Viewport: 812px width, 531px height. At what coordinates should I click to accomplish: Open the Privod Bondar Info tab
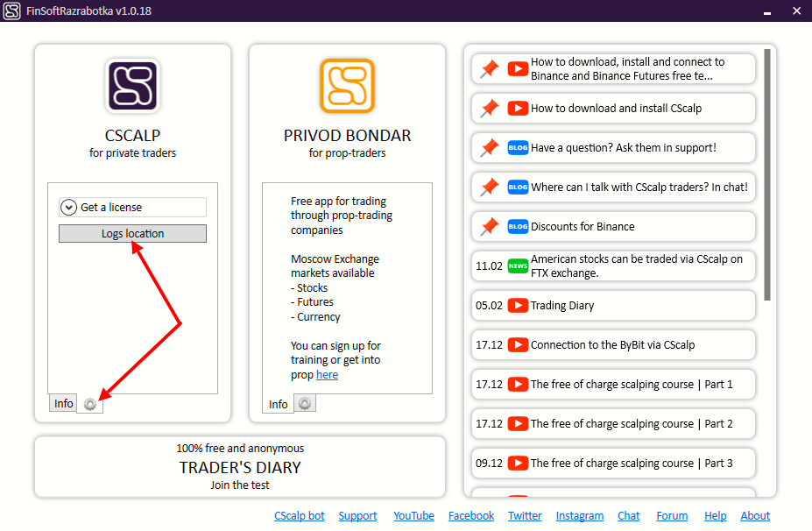pyautogui.click(x=278, y=404)
